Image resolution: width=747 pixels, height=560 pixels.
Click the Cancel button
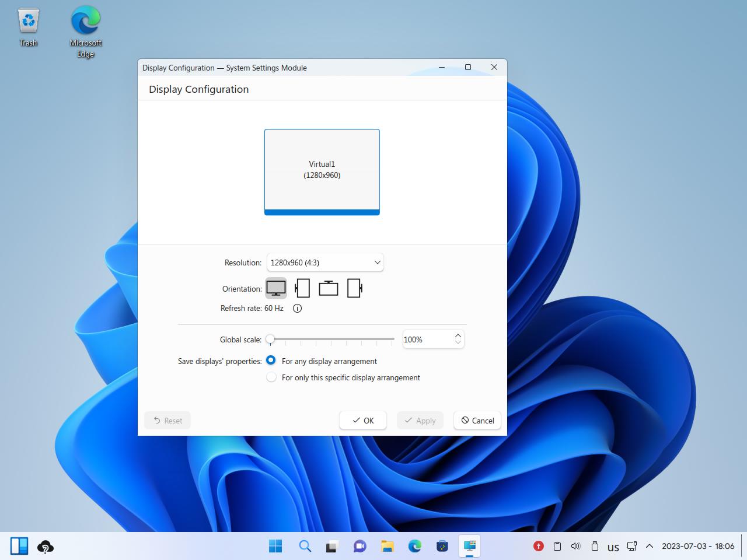point(477,421)
